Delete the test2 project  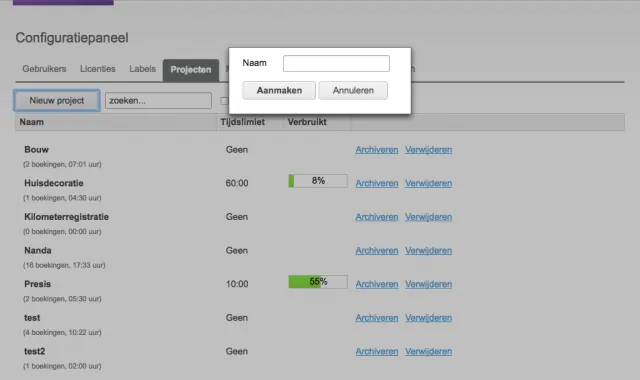[429, 351]
